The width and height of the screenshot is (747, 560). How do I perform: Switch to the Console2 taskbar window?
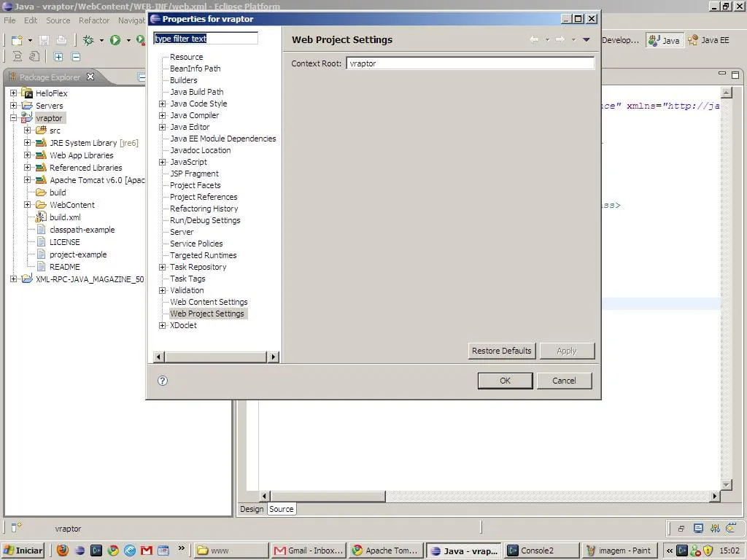(x=541, y=551)
